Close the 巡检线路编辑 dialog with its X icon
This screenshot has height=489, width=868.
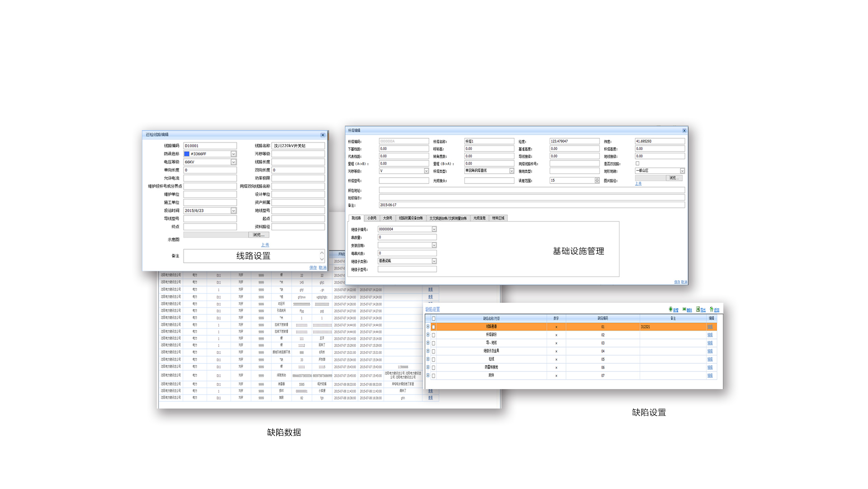click(323, 135)
